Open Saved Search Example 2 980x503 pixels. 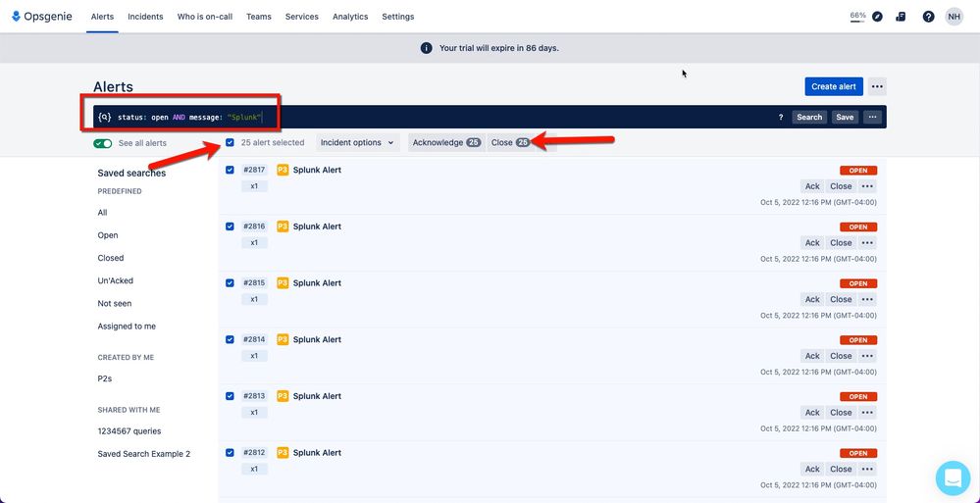point(144,454)
